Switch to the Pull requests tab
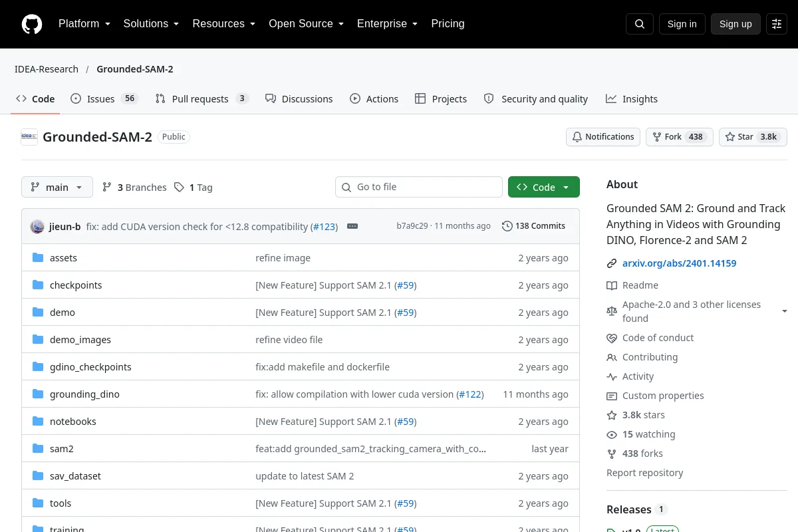The width and height of the screenshot is (798, 532). [x=202, y=98]
